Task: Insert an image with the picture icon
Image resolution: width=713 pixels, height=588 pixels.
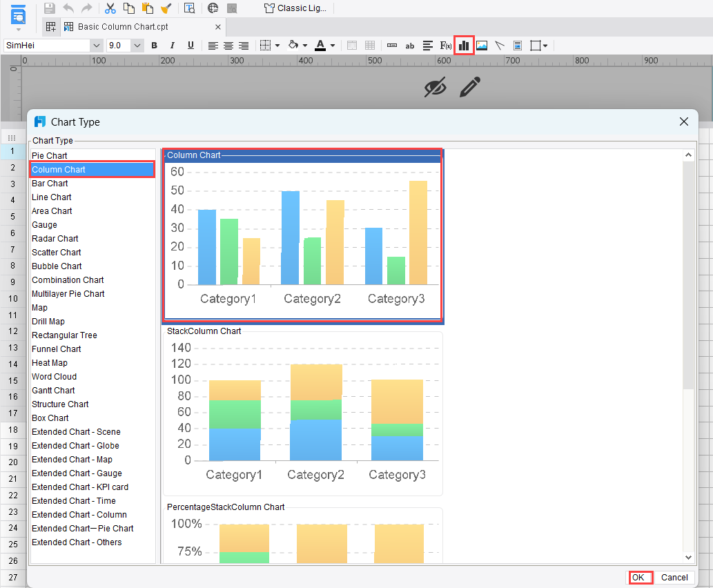Action: click(481, 45)
